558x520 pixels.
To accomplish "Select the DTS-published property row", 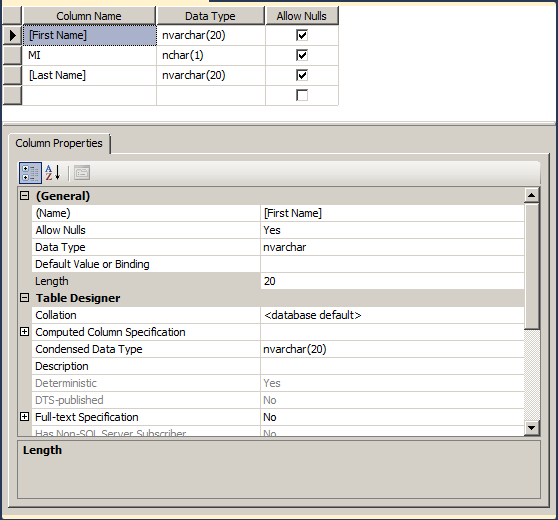I will [x=278, y=400].
